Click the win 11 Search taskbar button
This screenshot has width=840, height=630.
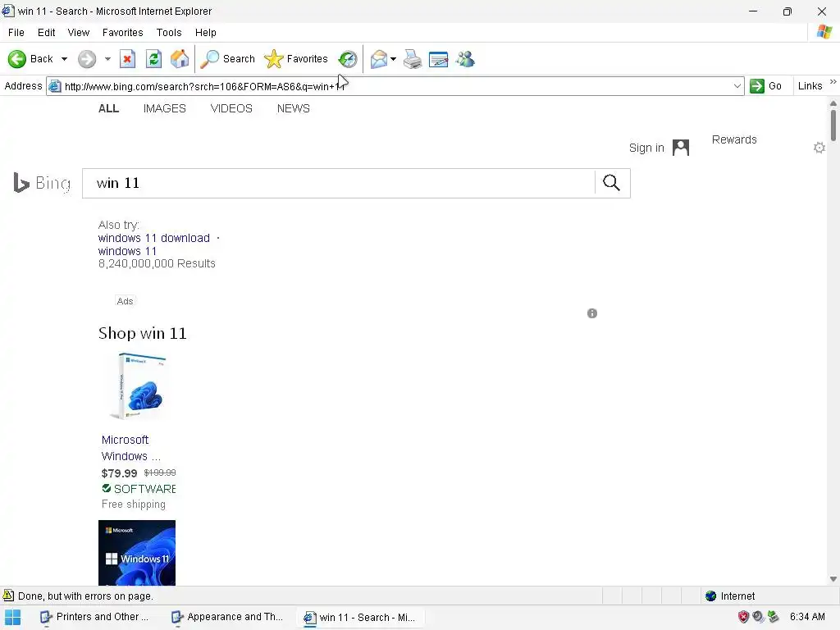tap(360, 617)
